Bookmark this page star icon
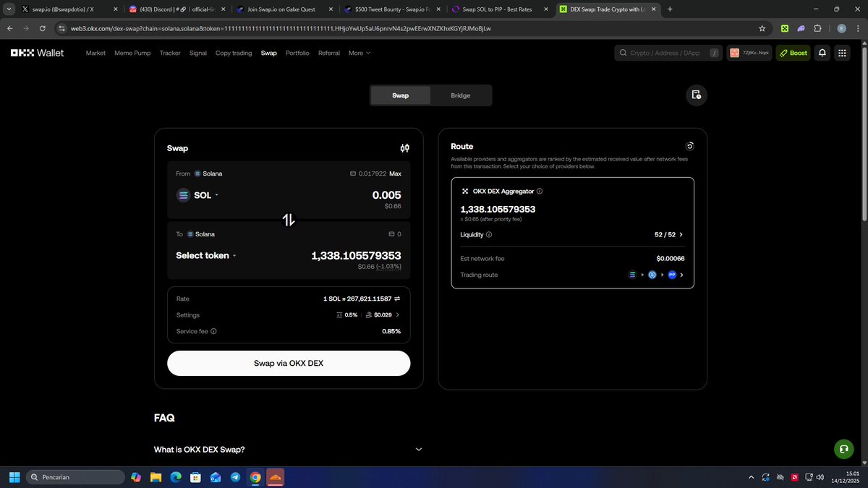 pos(762,29)
